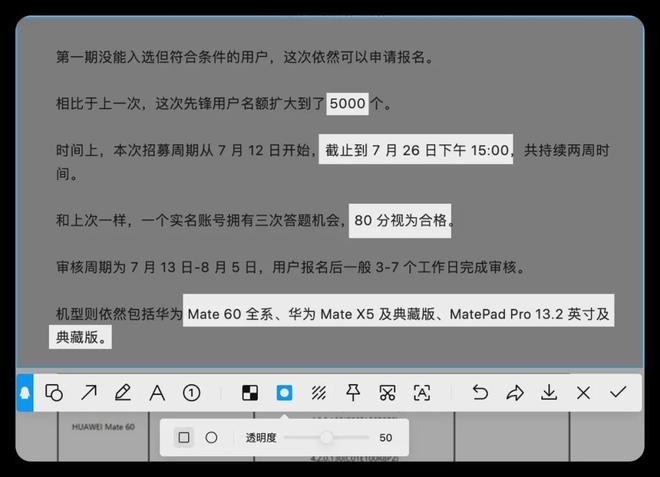Confirm screenshot with the checkmark
Viewport: 660px width, 477px height.
click(x=618, y=392)
